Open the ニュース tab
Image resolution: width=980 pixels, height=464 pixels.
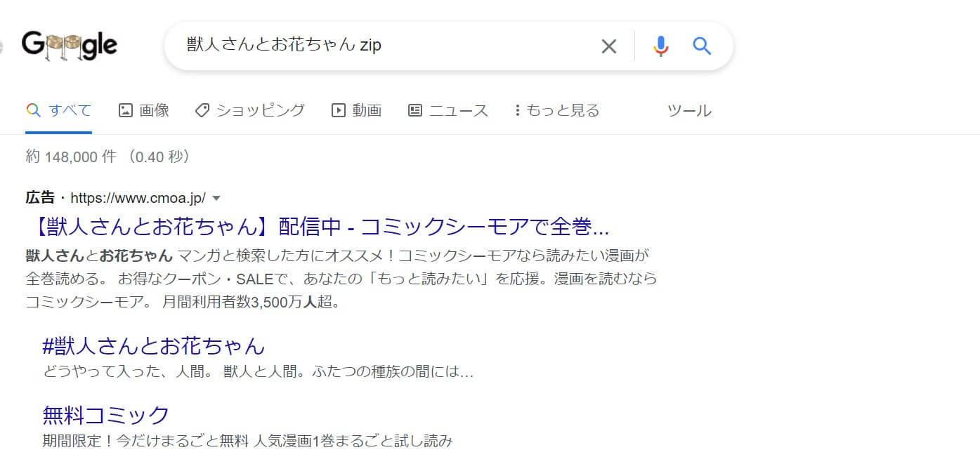[x=448, y=110]
